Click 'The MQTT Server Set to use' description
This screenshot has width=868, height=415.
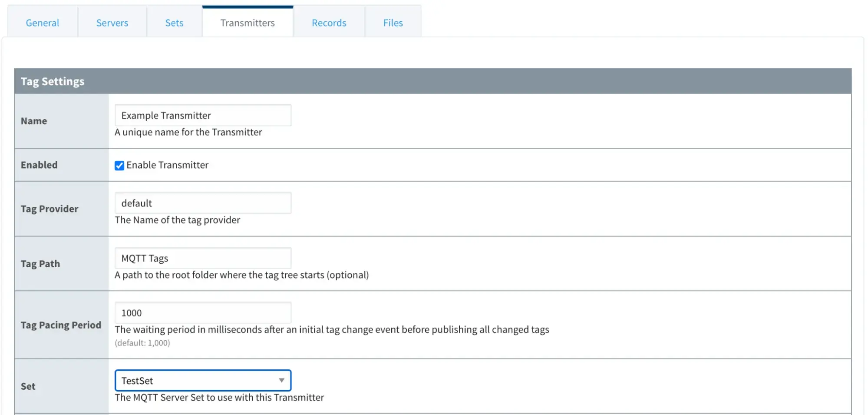pyautogui.click(x=219, y=397)
